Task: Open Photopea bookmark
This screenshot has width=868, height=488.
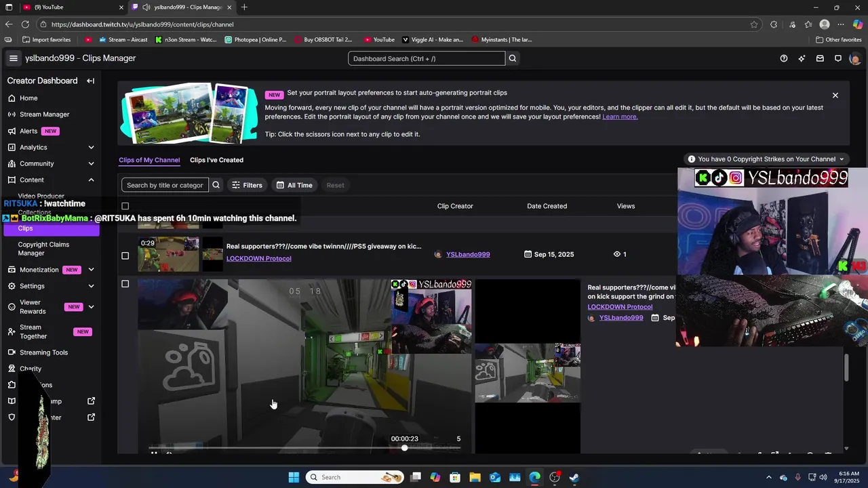Action: (255, 40)
